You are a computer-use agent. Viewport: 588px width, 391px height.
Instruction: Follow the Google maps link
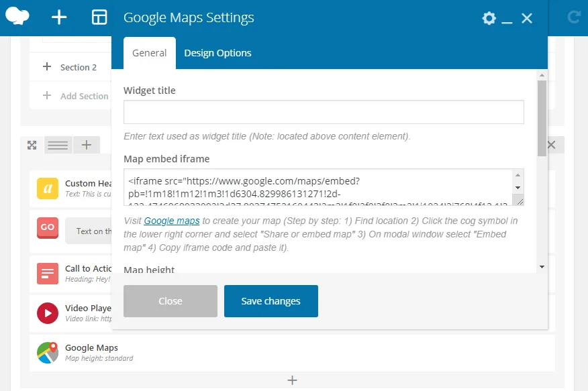coord(172,221)
